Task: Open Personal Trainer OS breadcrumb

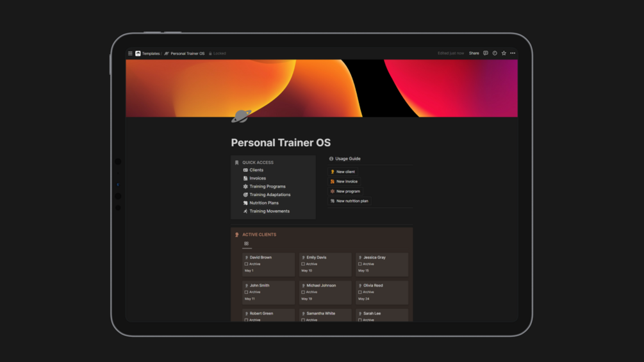Action: [187, 53]
